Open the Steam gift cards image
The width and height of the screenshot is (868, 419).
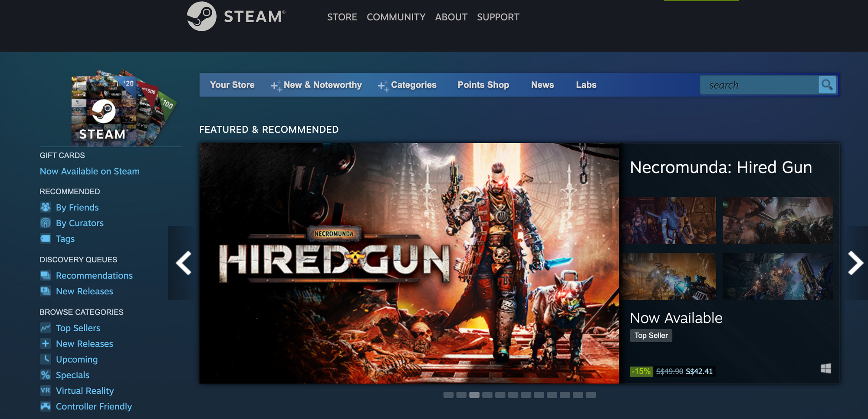coord(124,108)
